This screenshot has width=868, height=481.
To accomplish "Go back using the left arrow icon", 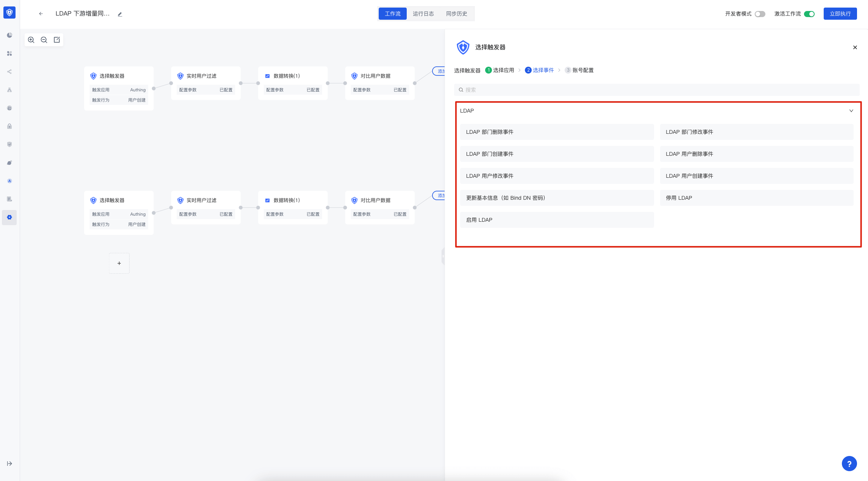I will 41,14.
